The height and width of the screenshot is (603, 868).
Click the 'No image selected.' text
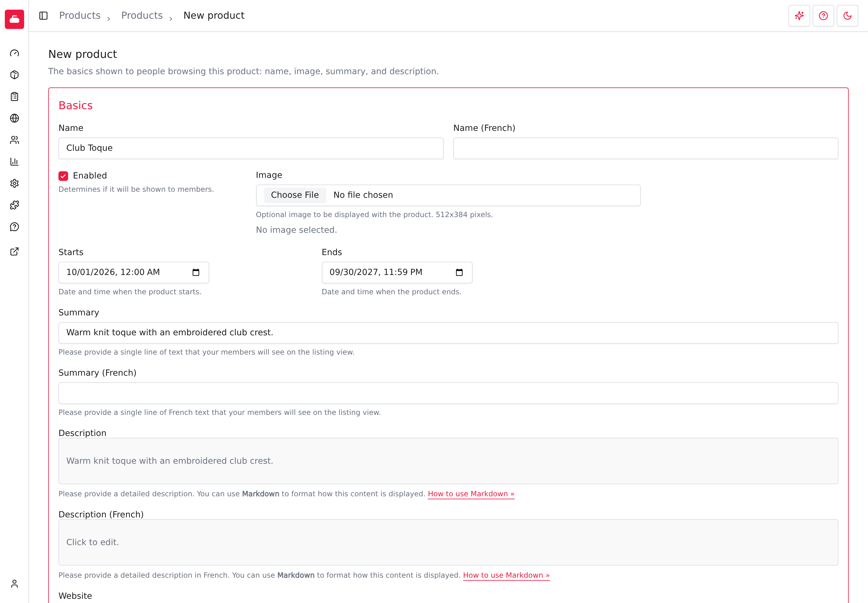click(296, 230)
